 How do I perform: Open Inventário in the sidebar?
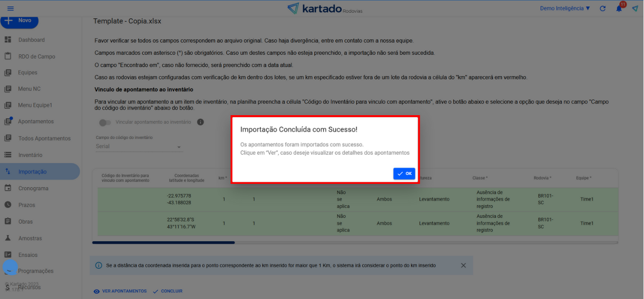click(x=30, y=155)
